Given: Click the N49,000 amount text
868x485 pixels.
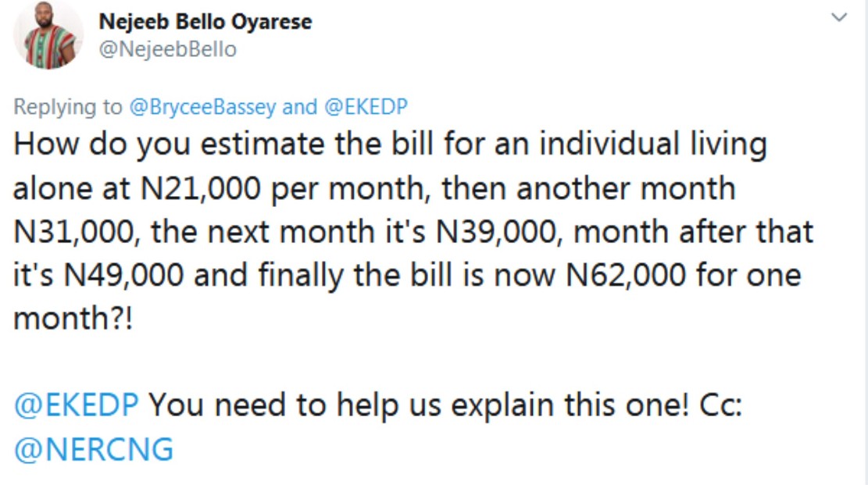Looking at the screenshot, I should (123, 275).
